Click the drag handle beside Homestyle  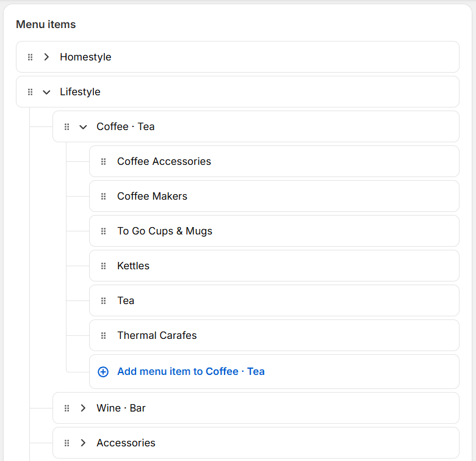31,57
